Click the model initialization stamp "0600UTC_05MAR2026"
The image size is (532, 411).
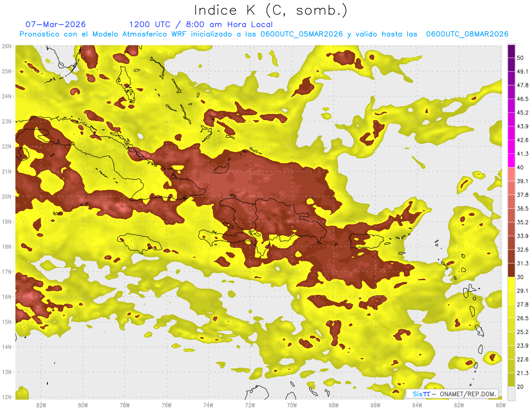click(x=301, y=34)
